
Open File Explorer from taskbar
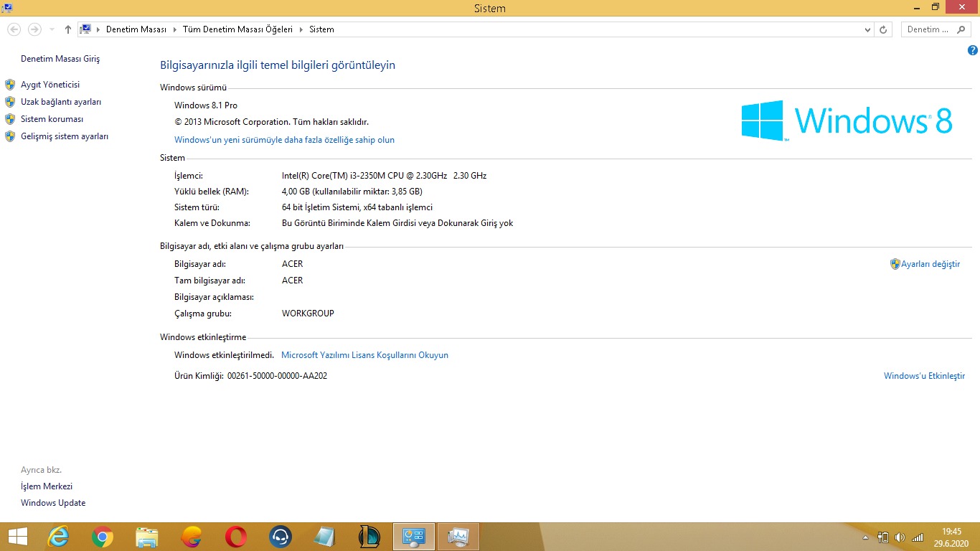coord(147,537)
